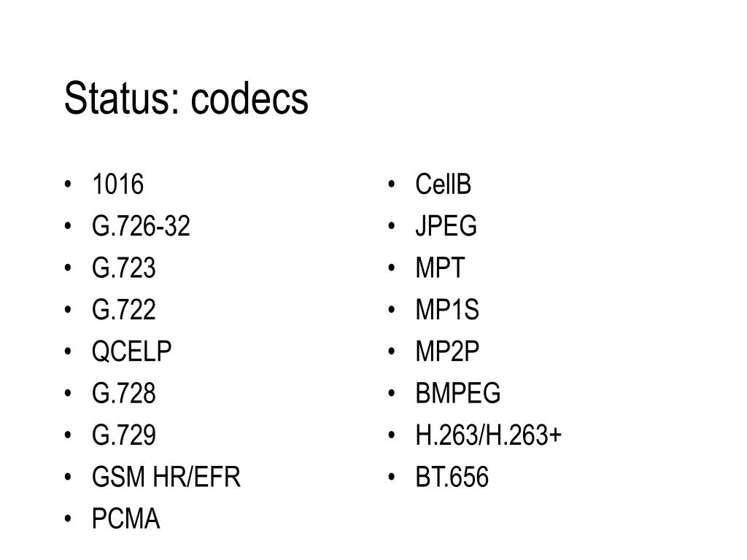This screenshot has height=560, width=747.
Task: Click the G.726-32 list entry
Action: (141, 226)
